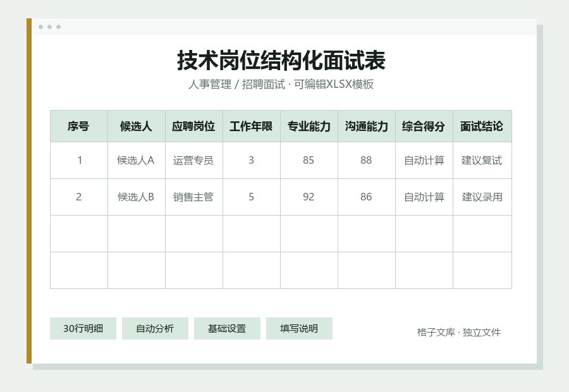Viewport: 569px width, 392px height.
Task: Click the 销售主管 cell
Action: (x=194, y=197)
